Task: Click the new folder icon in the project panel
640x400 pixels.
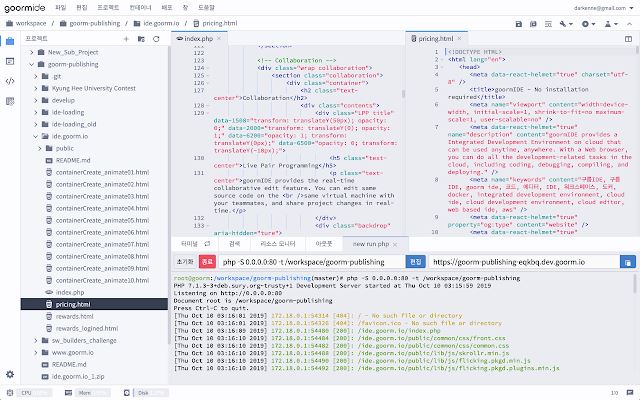Action: coord(141,39)
